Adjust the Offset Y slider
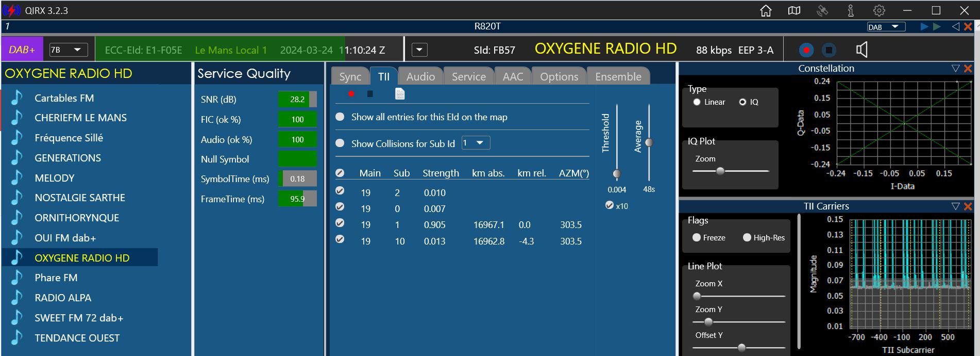980x356 pixels. tap(741, 347)
